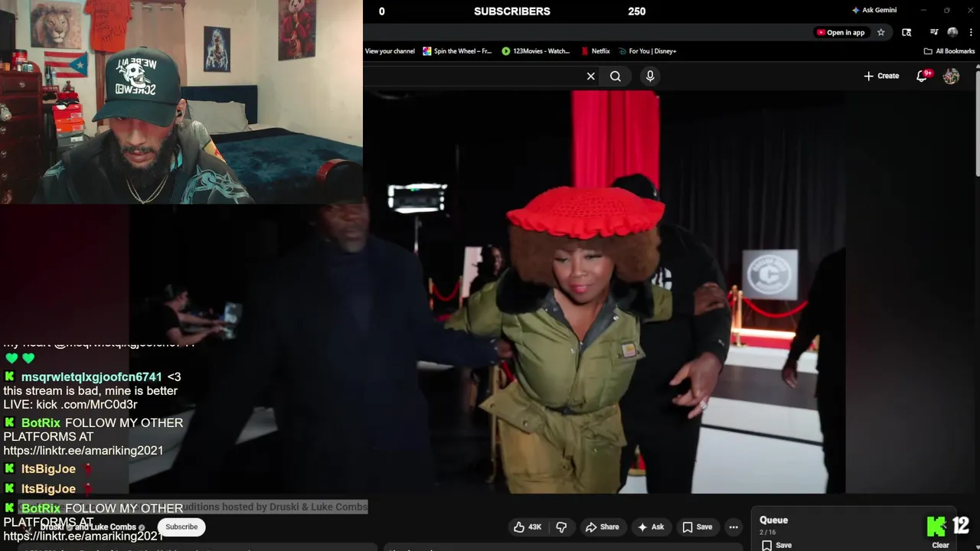Dislike the video with thumbs down

click(x=561, y=527)
